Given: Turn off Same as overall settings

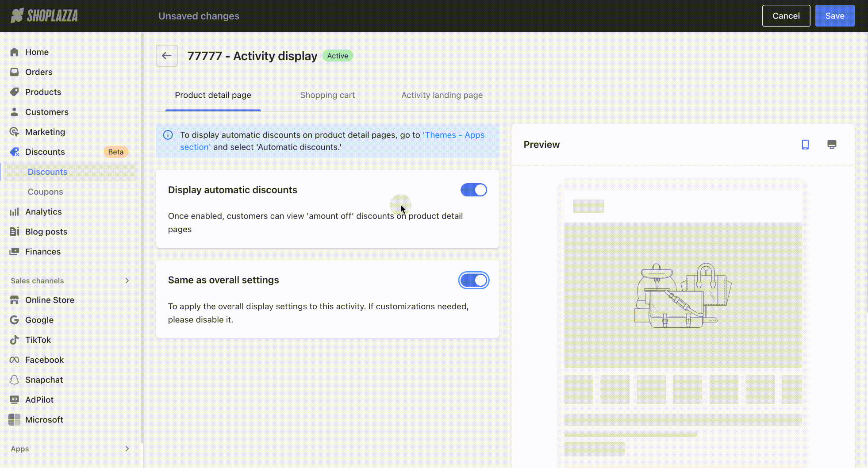Looking at the screenshot, I should coord(473,280).
